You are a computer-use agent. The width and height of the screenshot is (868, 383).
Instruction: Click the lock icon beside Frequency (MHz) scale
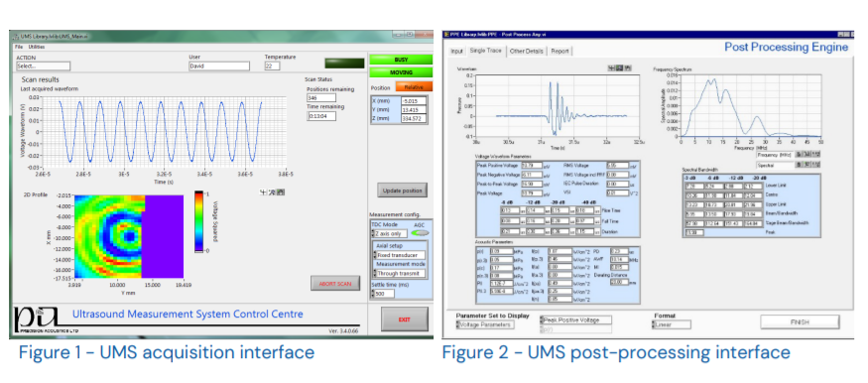point(799,154)
